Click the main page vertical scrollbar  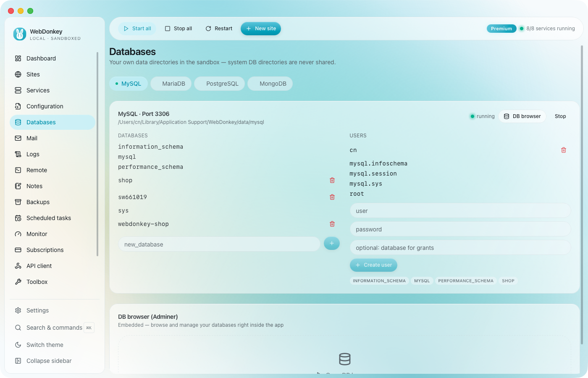[x=582, y=195]
